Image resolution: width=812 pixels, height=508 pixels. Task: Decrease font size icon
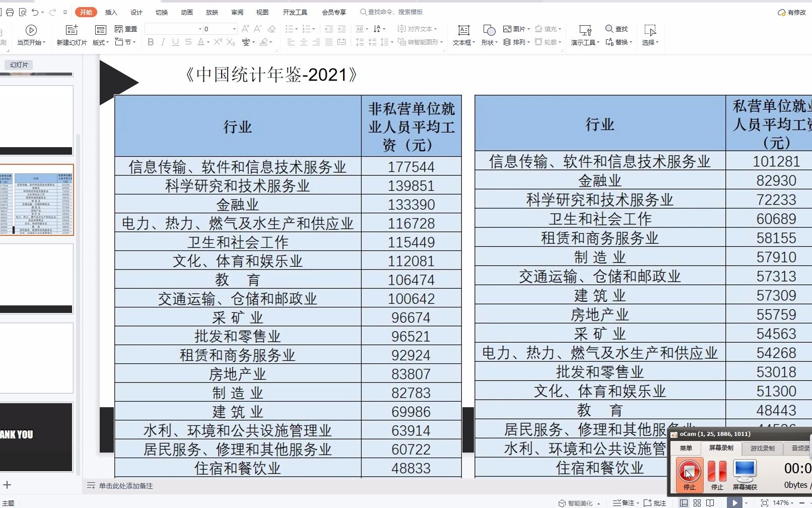click(258, 29)
